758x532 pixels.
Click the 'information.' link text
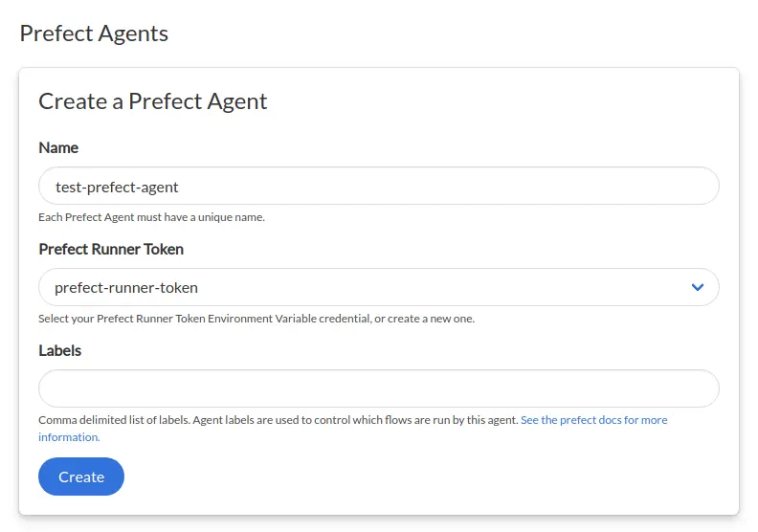point(69,437)
